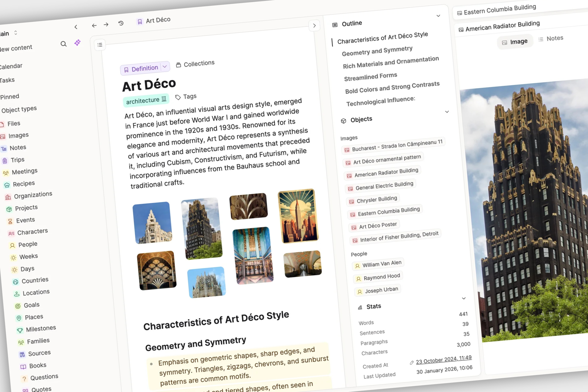Collapse the Stats section

[x=464, y=298]
